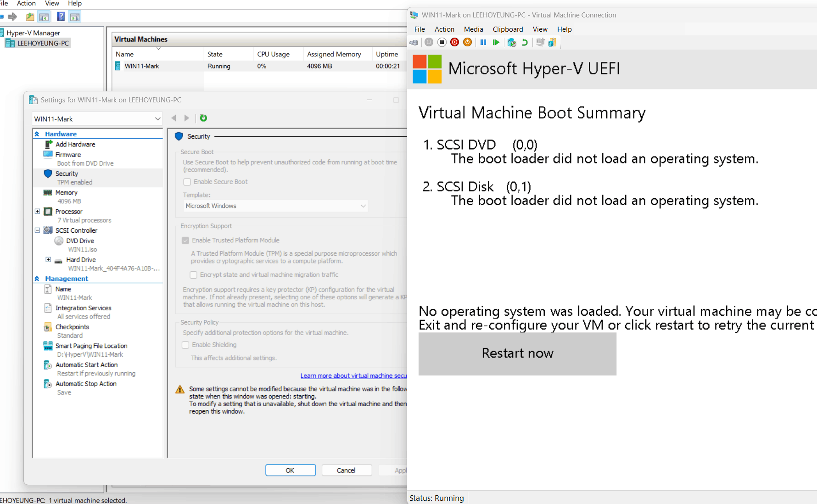Click the Restart now button
Image resolution: width=817 pixels, height=504 pixels.
pos(517,353)
